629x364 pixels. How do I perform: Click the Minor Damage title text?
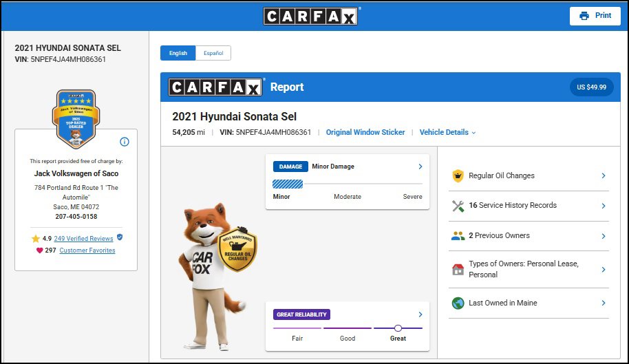[x=333, y=167]
